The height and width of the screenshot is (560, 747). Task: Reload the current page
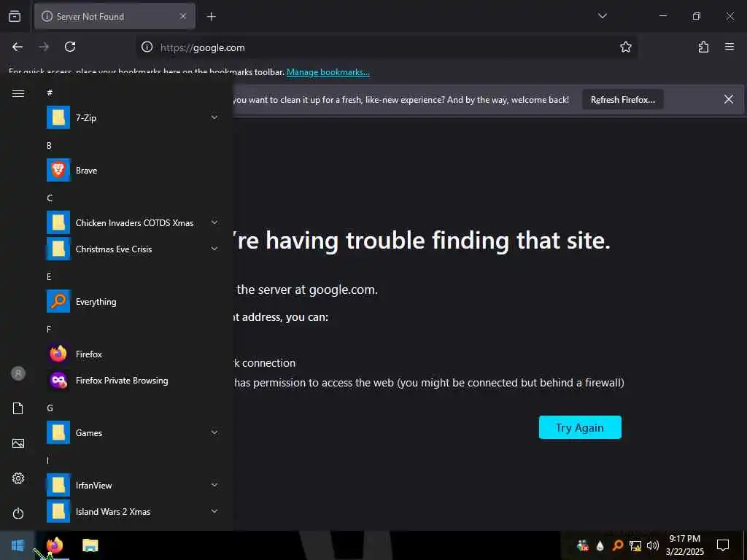pos(70,47)
